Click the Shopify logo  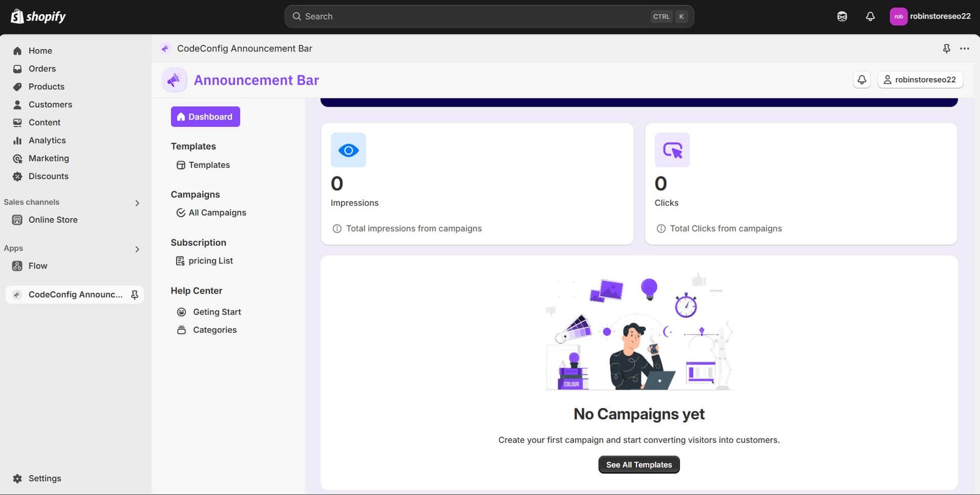pyautogui.click(x=38, y=17)
